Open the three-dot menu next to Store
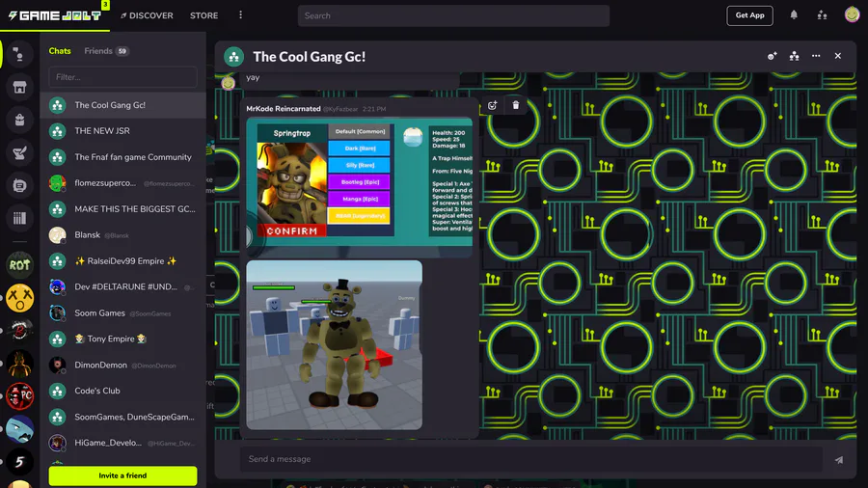 [x=240, y=14]
